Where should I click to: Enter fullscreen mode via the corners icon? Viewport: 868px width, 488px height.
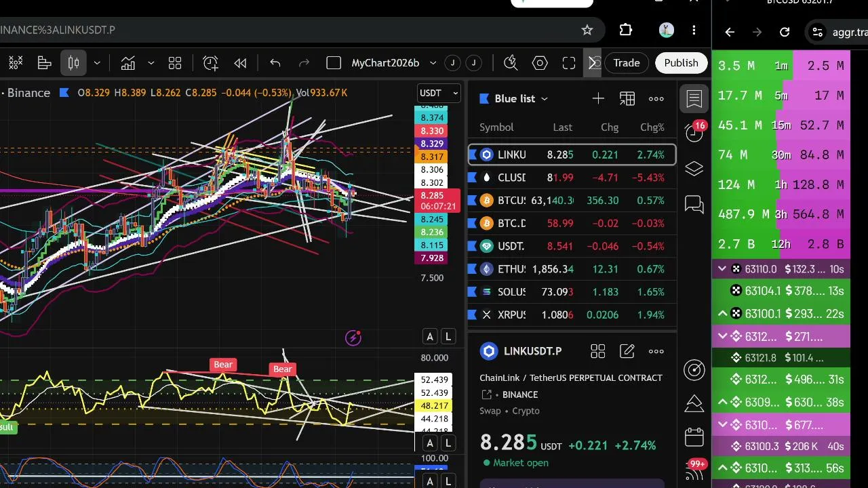click(x=569, y=63)
